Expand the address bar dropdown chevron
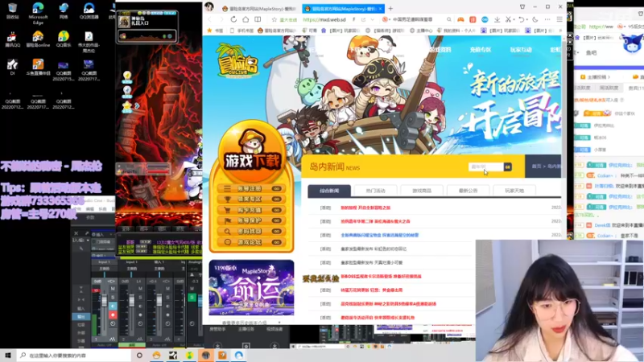This screenshot has width=644, height=362. click(372, 19)
